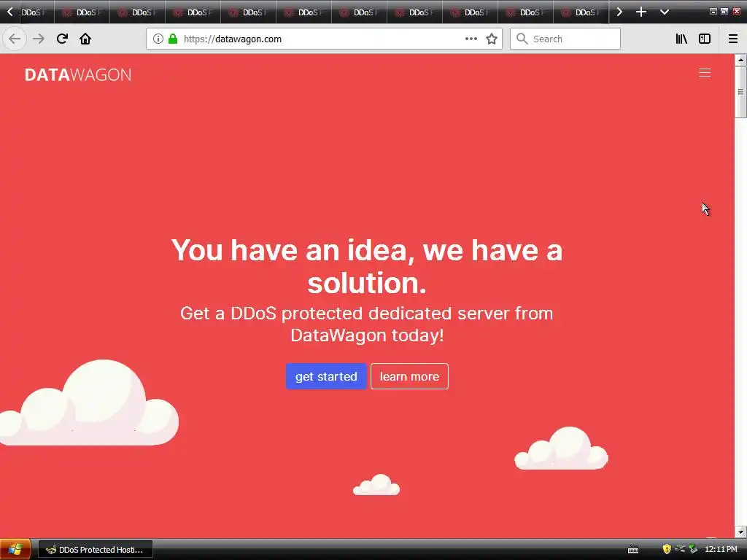Image resolution: width=747 pixels, height=560 pixels.
Task: Click the yellow security shield tray icon
Action: [667, 550]
